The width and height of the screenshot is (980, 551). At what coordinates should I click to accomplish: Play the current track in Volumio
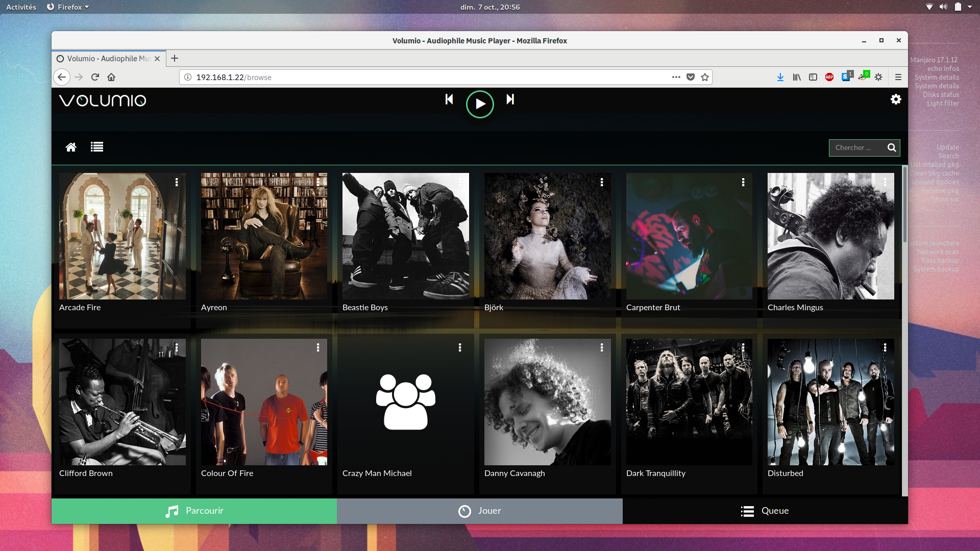coord(480,104)
